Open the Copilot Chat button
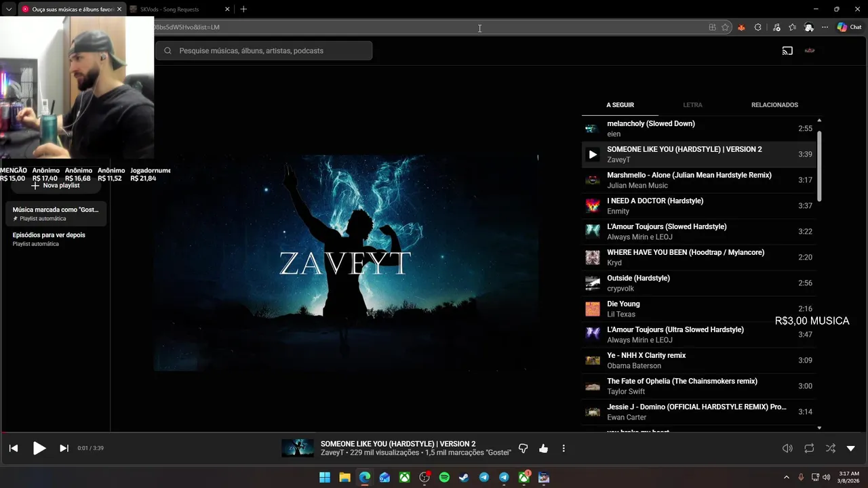Viewport: 868px width, 488px height. 849,27
